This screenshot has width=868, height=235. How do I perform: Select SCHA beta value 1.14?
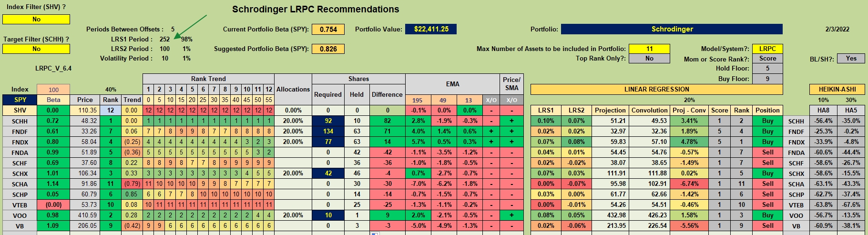point(53,184)
